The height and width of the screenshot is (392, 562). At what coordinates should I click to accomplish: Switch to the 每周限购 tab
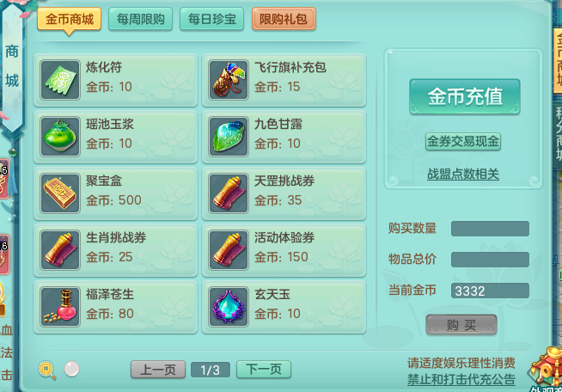coord(141,19)
